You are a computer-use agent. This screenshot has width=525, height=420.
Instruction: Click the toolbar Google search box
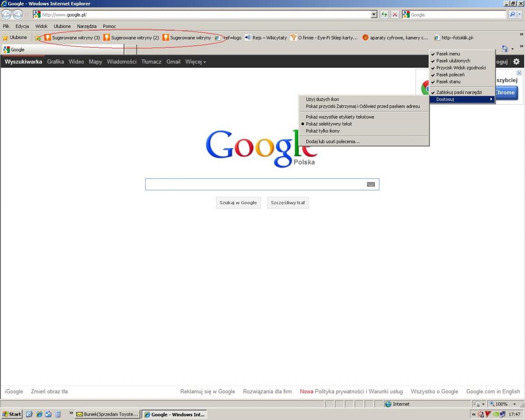[x=454, y=14]
